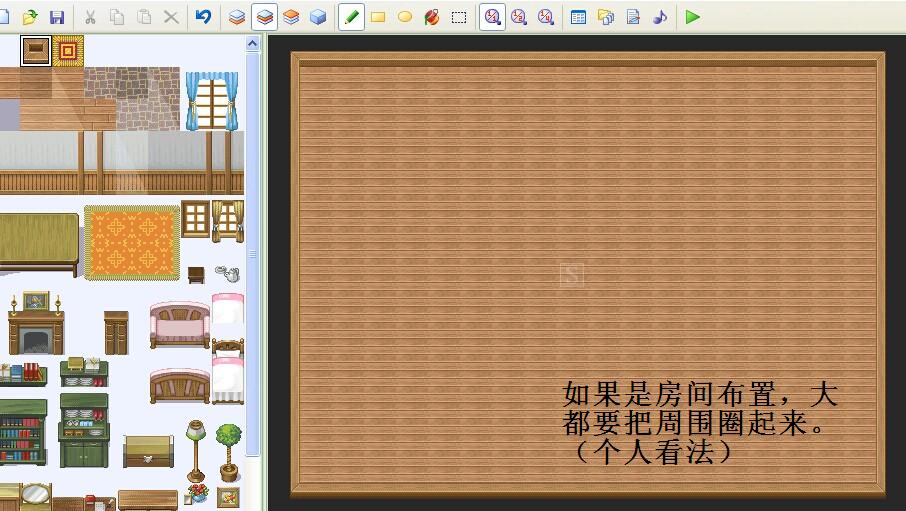Open the Database icon
Viewport: 906px width, 511px height.
pyautogui.click(x=578, y=17)
